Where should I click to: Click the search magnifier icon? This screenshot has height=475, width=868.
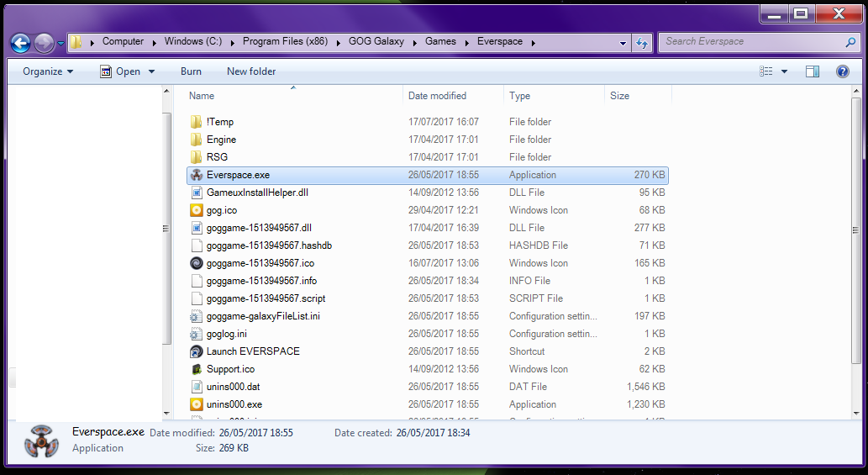(851, 41)
